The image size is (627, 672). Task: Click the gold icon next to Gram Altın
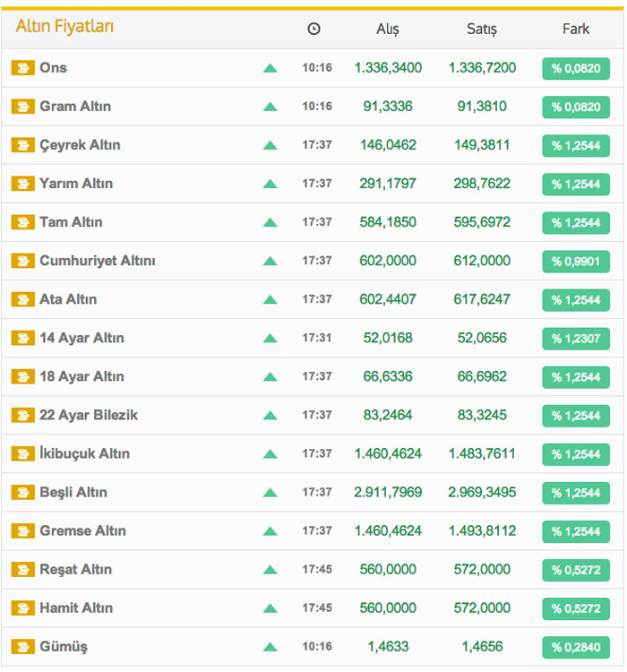click(x=22, y=107)
